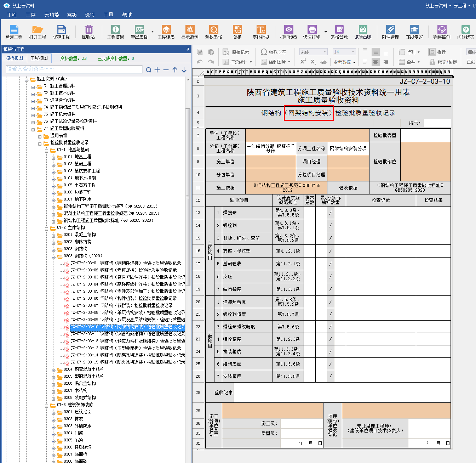Open 附件管理 attachment manager
Viewport: 476px width, 463px height.
click(390, 32)
